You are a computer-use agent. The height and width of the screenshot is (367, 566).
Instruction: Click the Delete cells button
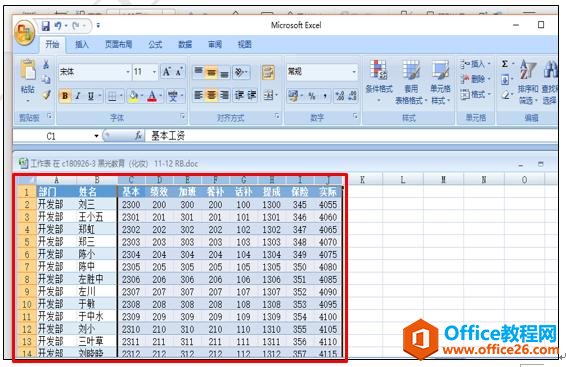[475, 79]
